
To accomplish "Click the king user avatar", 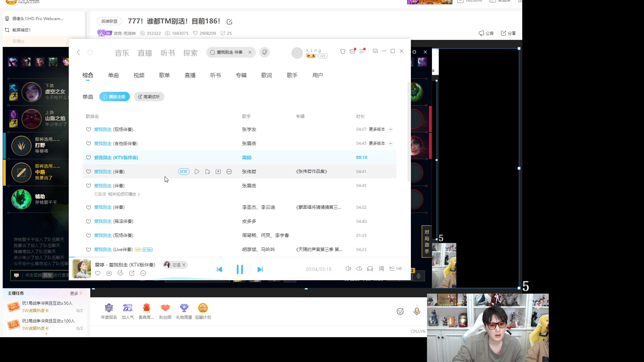I will (297, 53).
